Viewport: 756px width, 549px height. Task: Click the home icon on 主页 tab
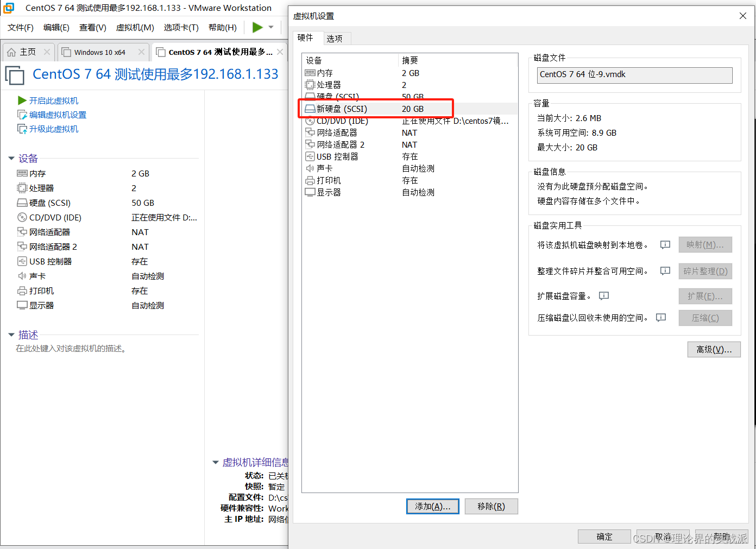point(11,52)
